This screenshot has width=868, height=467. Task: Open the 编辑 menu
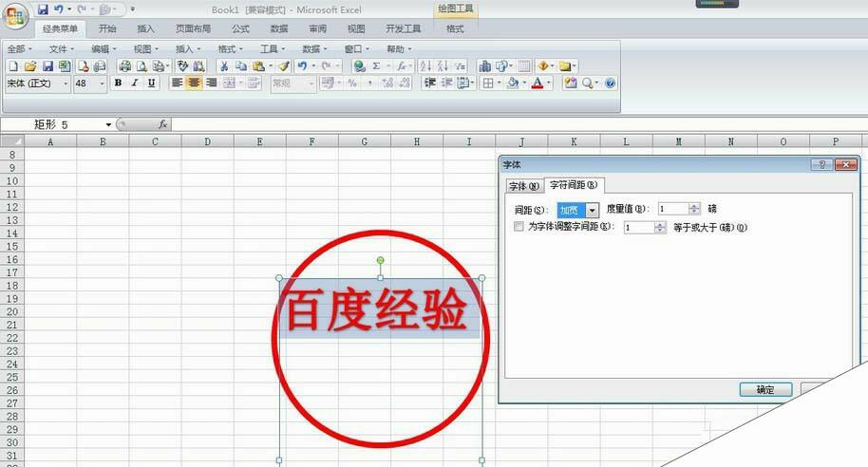pyautogui.click(x=104, y=49)
